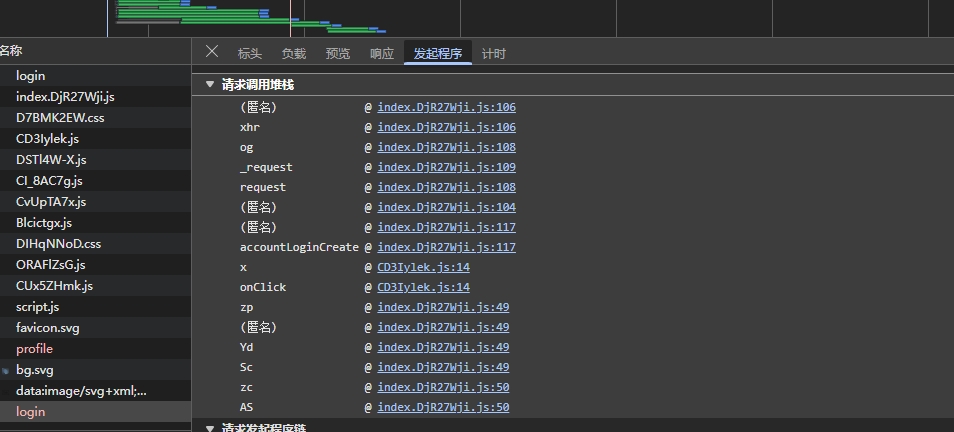
Task: Collapse the 请求调用堆栈 section
Action: click(210, 85)
